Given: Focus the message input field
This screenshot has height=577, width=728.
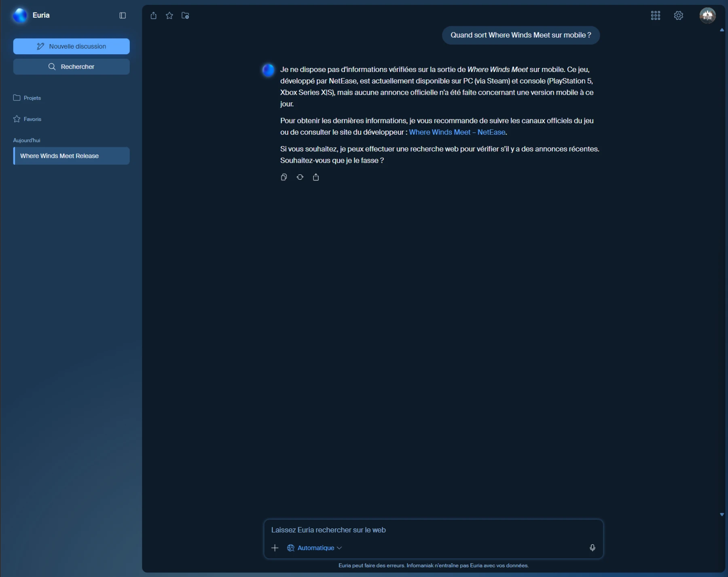Looking at the screenshot, I should 433,530.
